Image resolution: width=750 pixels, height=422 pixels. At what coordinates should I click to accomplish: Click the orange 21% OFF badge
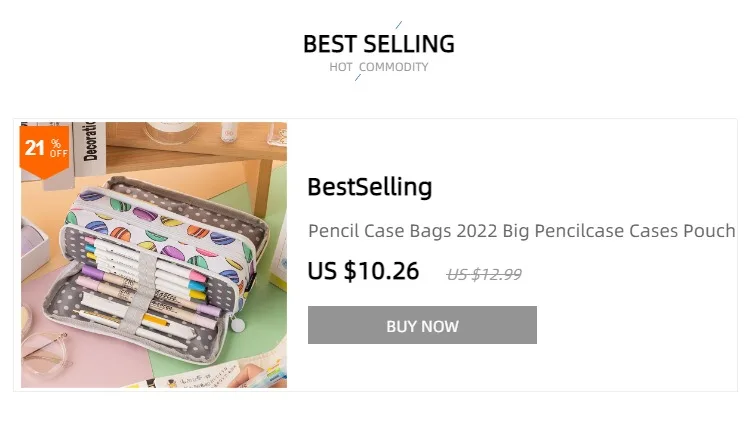point(44,149)
